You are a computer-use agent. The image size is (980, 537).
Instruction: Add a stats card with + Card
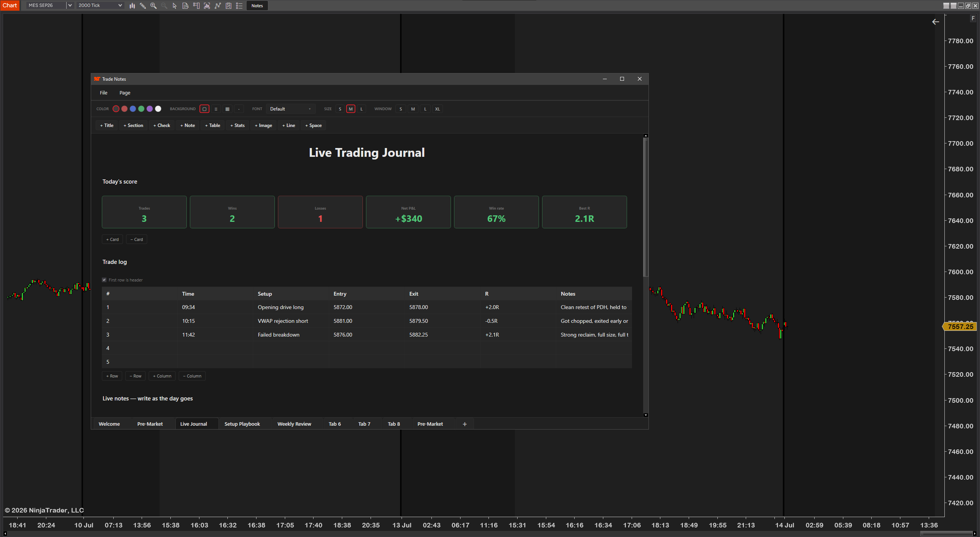(x=113, y=239)
